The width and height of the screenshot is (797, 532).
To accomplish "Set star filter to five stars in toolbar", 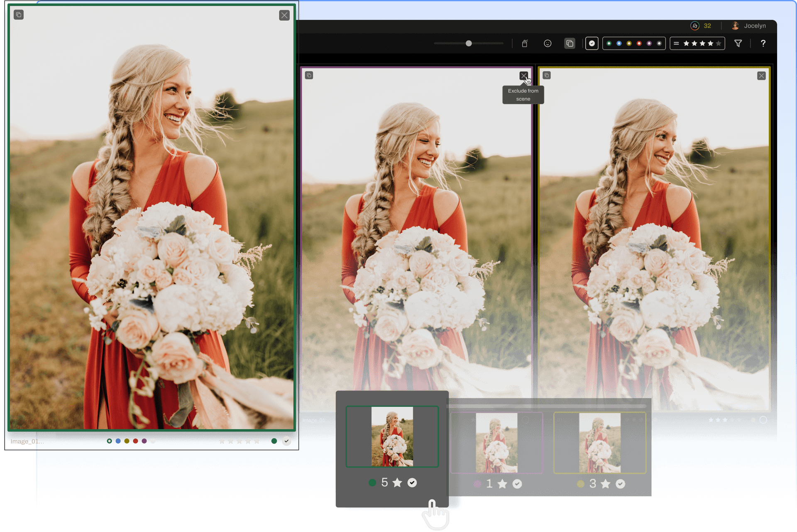I will click(719, 44).
